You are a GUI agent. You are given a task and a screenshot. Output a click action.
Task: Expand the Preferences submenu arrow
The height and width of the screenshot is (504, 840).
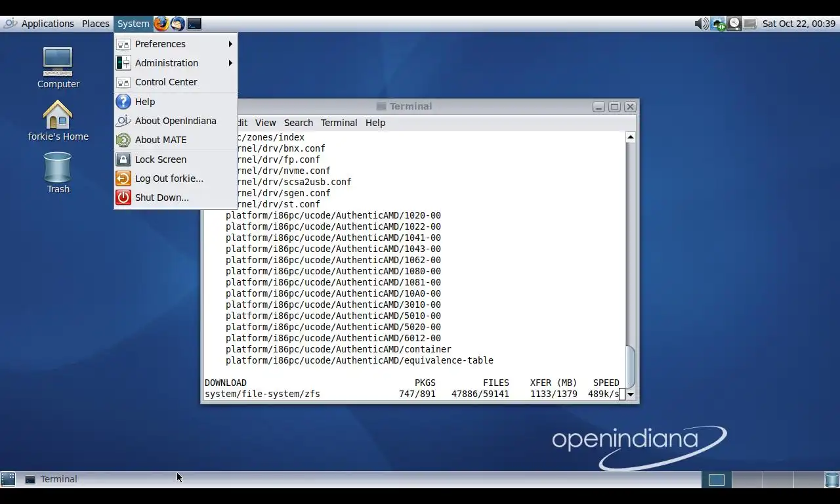tap(230, 44)
